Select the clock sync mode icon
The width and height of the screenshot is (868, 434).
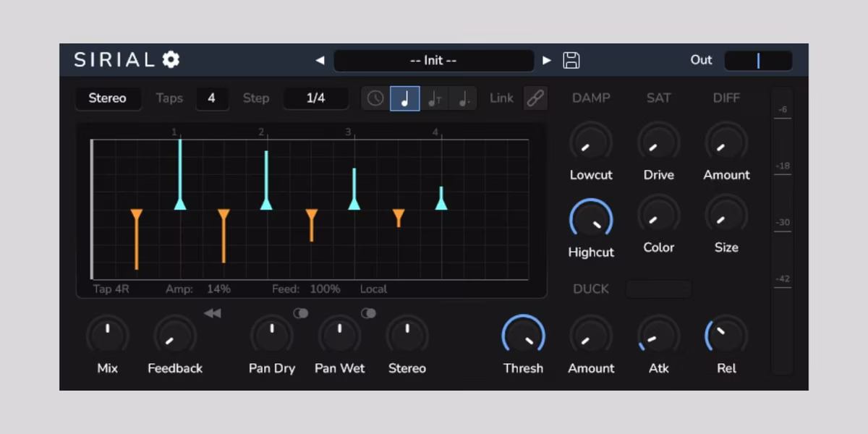[374, 98]
